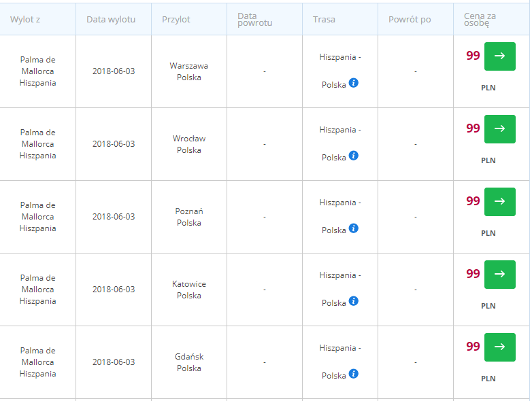This screenshot has height=401, width=532.
Task: Click the green arrow for the Wrocław flight
Action: tap(499, 129)
